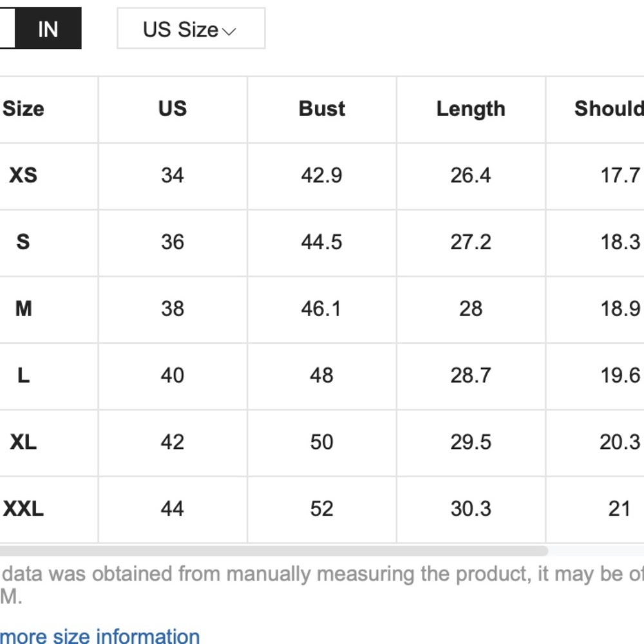Click the Length column header
Image resolution: width=644 pixels, height=644 pixels.
pos(471,109)
